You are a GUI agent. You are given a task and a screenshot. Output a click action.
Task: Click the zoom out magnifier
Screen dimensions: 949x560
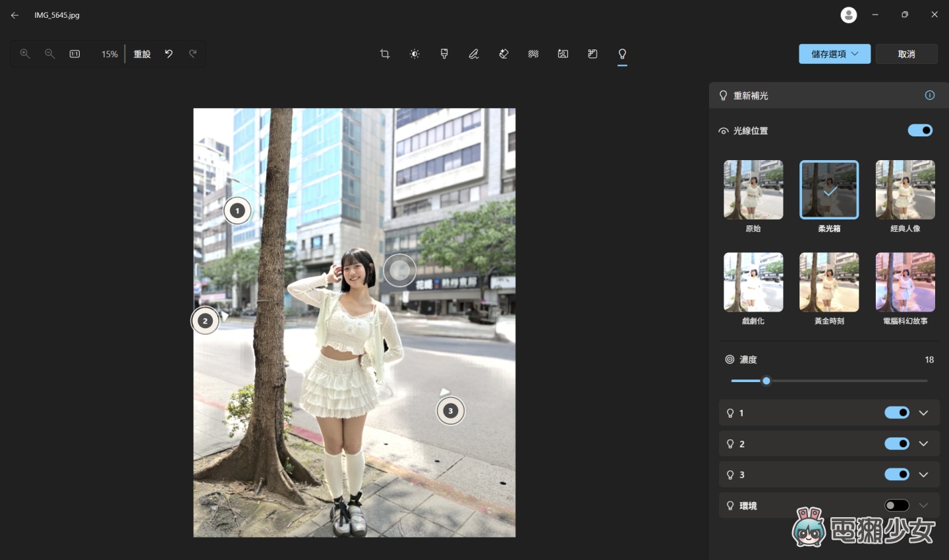[x=49, y=54]
